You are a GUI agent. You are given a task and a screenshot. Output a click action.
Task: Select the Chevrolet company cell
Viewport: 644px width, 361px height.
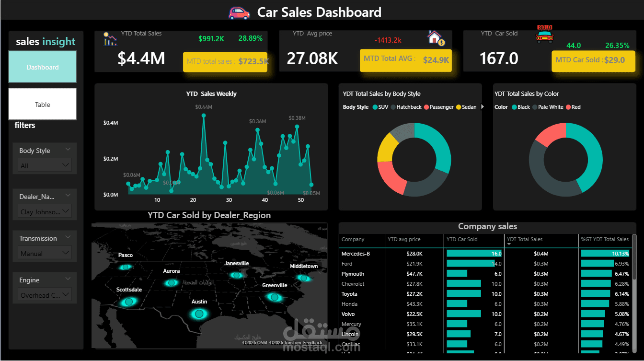353,284
